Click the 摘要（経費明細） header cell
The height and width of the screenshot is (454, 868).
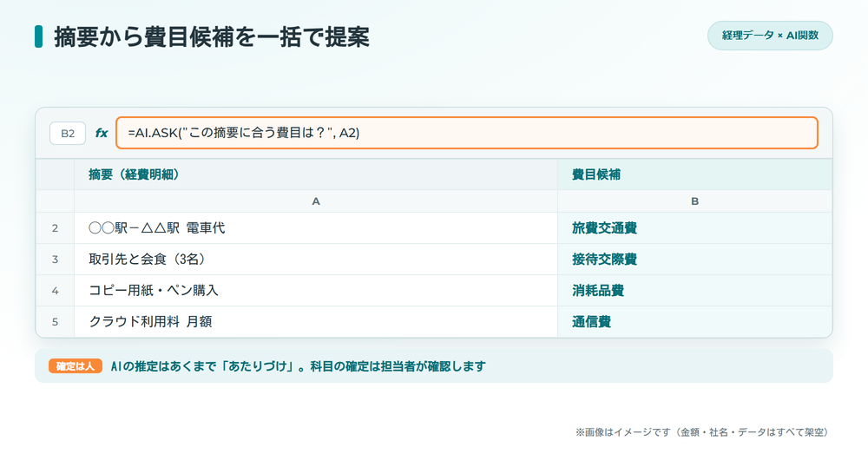[316, 174]
